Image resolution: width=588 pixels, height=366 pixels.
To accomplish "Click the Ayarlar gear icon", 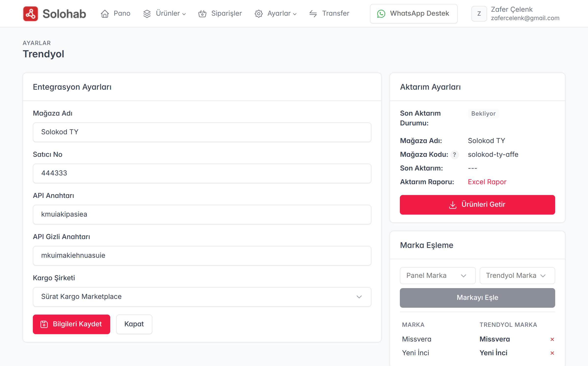I will click(x=259, y=14).
